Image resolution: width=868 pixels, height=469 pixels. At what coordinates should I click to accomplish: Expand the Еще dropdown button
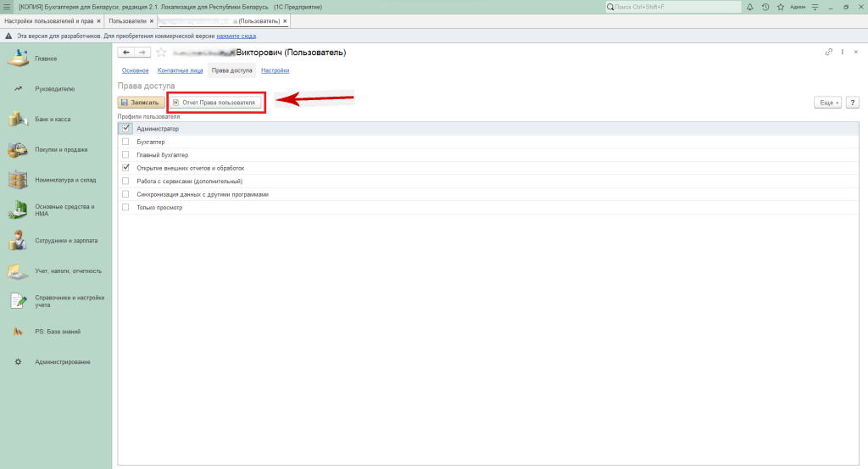click(827, 103)
